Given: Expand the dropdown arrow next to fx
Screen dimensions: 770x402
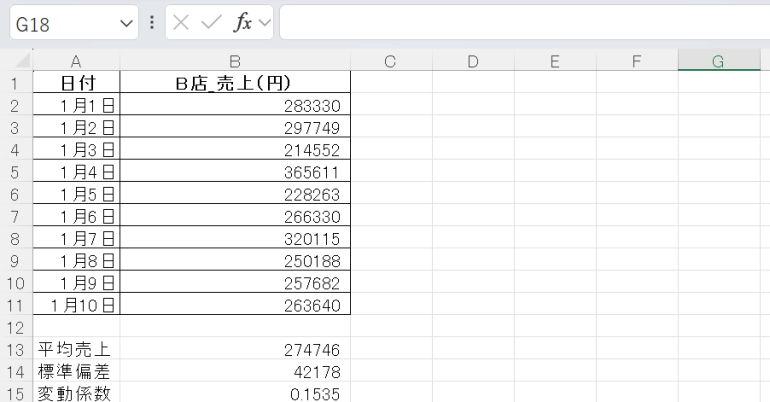Looking at the screenshot, I should coord(264,23).
